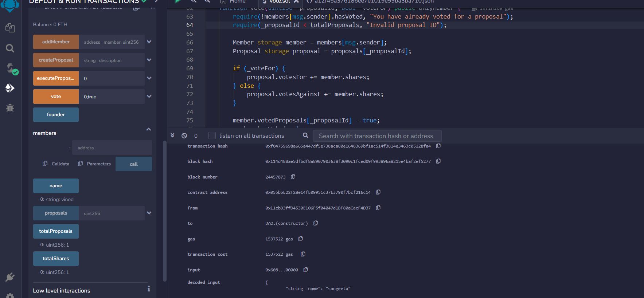The image size is (644, 298).
Task: Click the terminal search magnifier icon
Action: (305, 136)
